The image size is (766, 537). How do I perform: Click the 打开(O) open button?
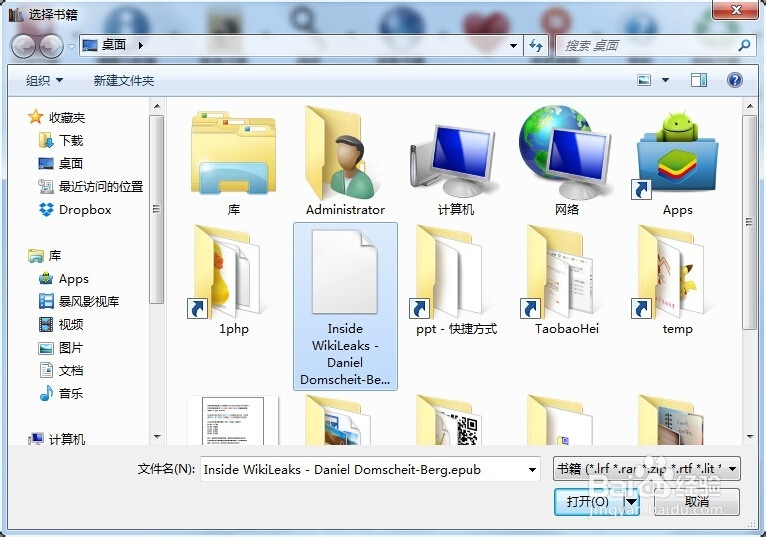point(588,501)
